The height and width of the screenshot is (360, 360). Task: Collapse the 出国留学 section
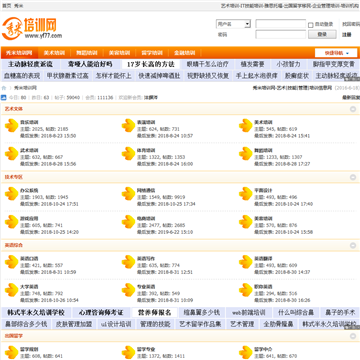click(x=353, y=336)
